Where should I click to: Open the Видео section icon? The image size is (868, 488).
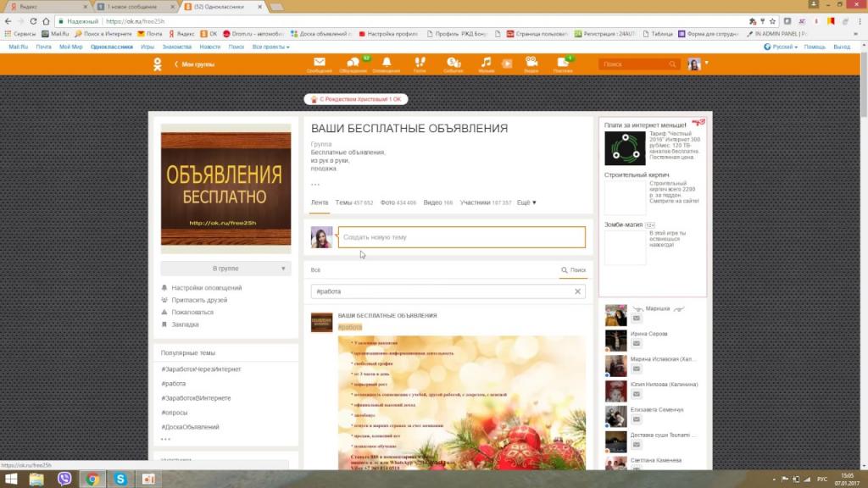pyautogui.click(x=530, y=61)
